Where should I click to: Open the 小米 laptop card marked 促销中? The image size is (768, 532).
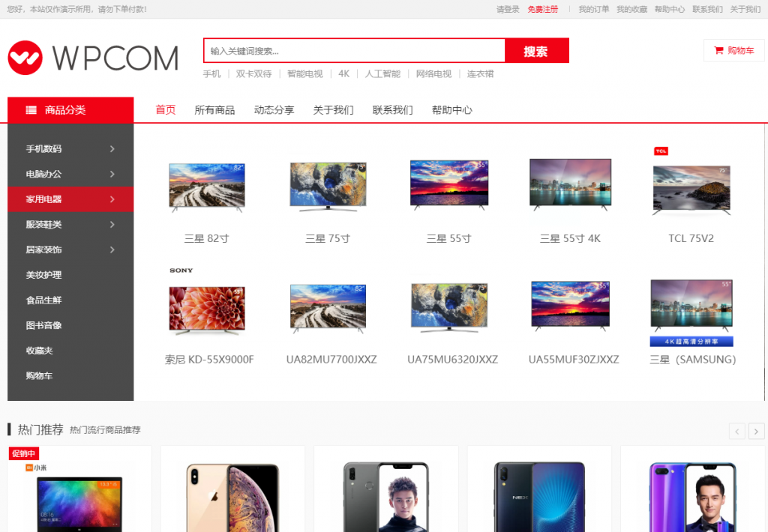pyautogui.click(x=79, y=489)
